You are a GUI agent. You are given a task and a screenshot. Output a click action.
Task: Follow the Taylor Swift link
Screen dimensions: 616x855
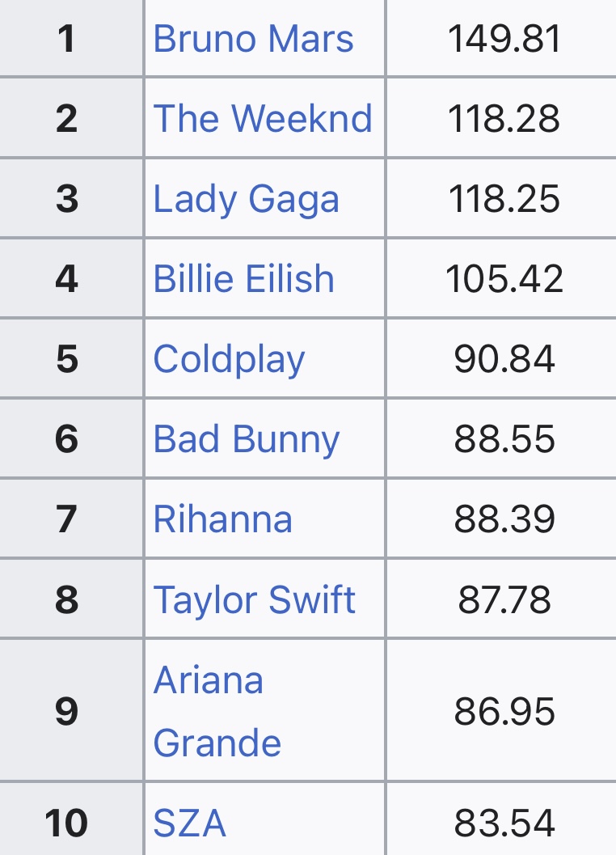pos(254,599)
